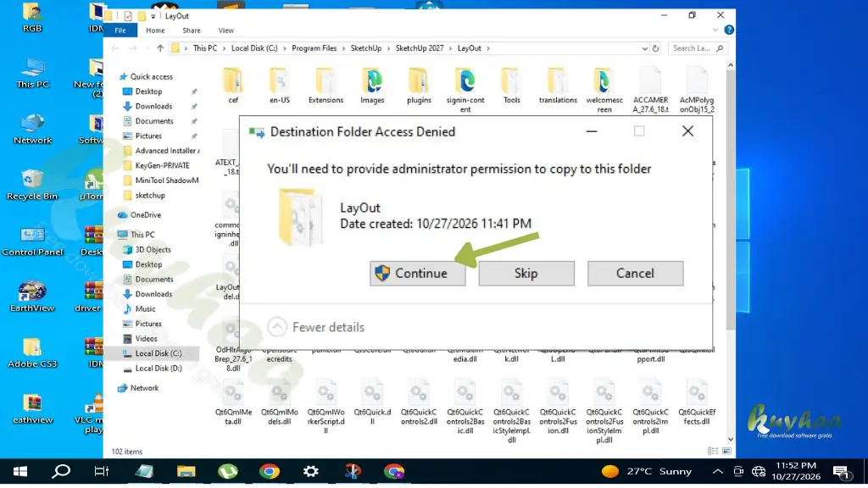Image resolution: width=868 pixels, height=488 pixels.
Task: Switch to large icons view in Explorer
Action: pos(726,452)
